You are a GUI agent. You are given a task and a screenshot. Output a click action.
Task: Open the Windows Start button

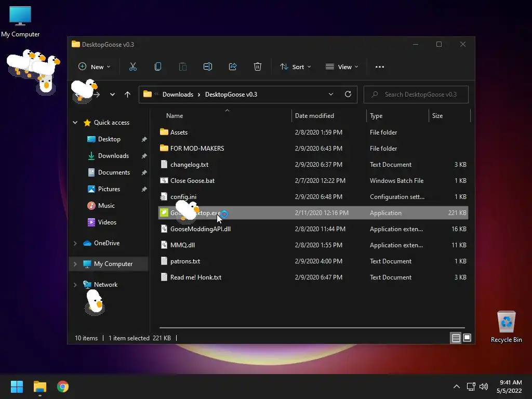pos(17,387)
